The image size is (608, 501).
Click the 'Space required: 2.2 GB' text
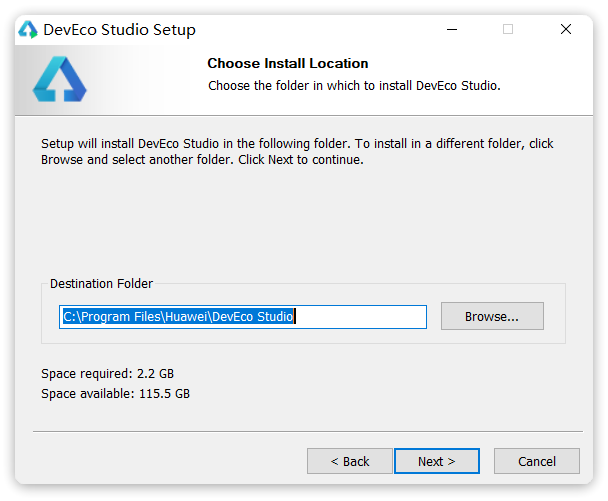[x=107, y=374]
